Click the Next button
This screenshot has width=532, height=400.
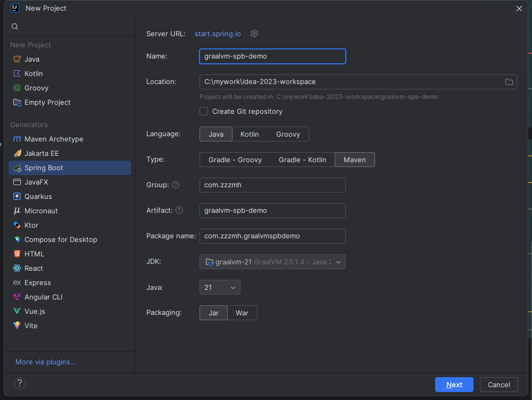point(454,385)
